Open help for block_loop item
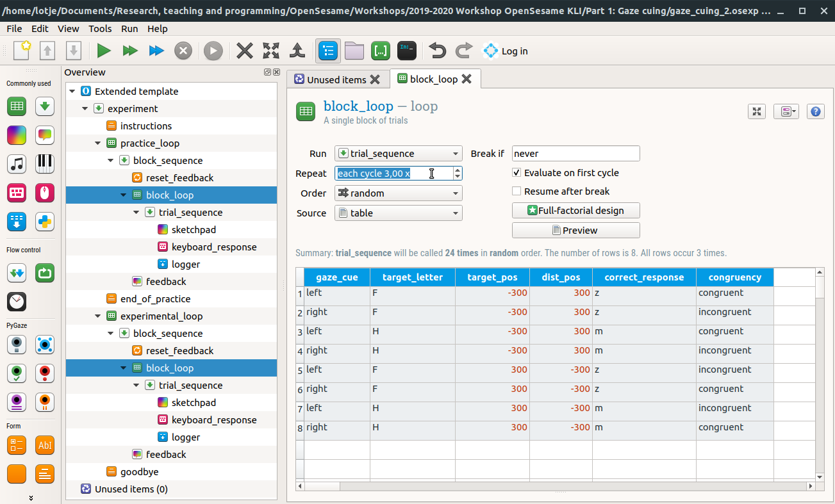The width and height of the screenshot is (835, 504). tap(815, 111)
